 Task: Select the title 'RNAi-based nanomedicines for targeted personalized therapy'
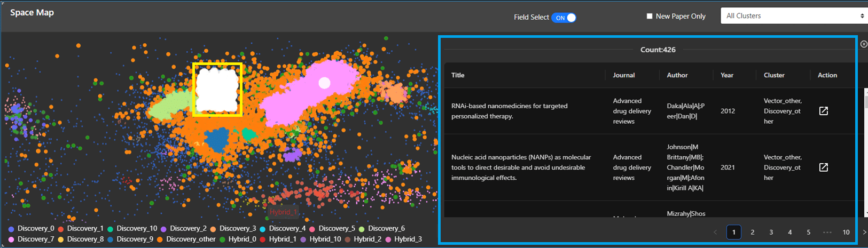coord(509,111)
